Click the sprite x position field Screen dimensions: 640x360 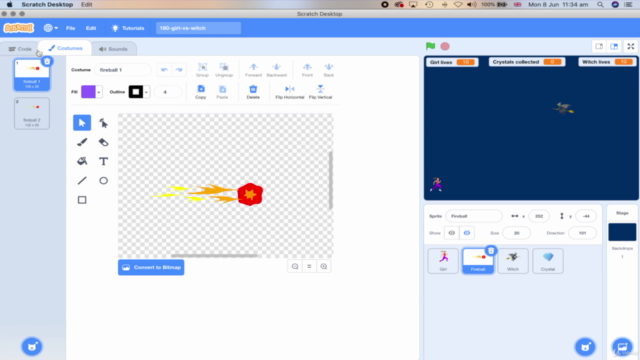coord(539,216)
